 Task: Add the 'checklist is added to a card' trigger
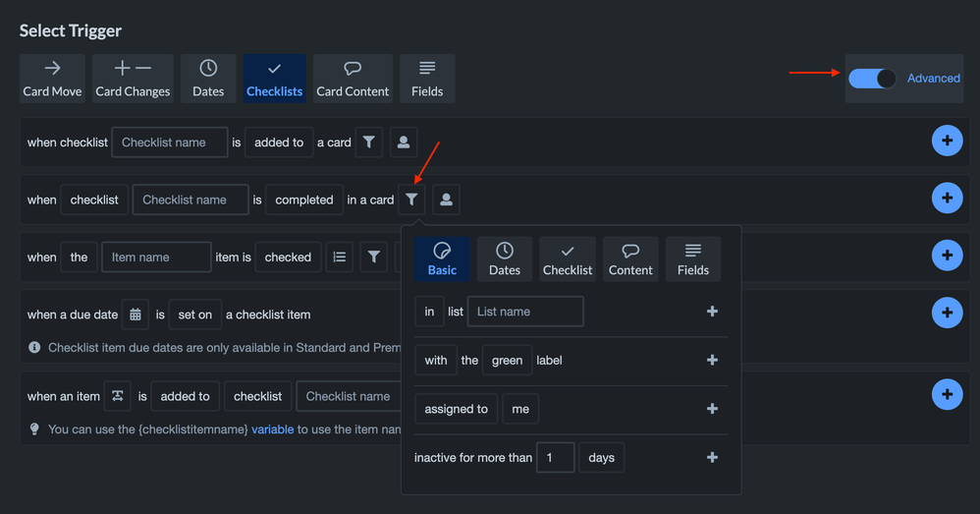[x=947, y=141]
